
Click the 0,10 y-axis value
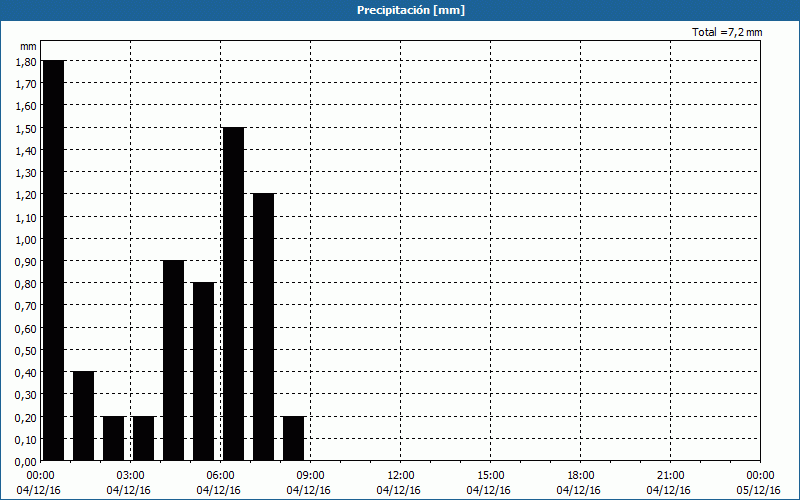coord(26,440)
